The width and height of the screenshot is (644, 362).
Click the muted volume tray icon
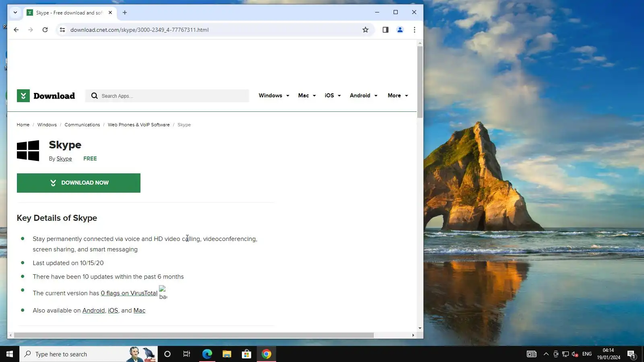[x=575, y=354]
